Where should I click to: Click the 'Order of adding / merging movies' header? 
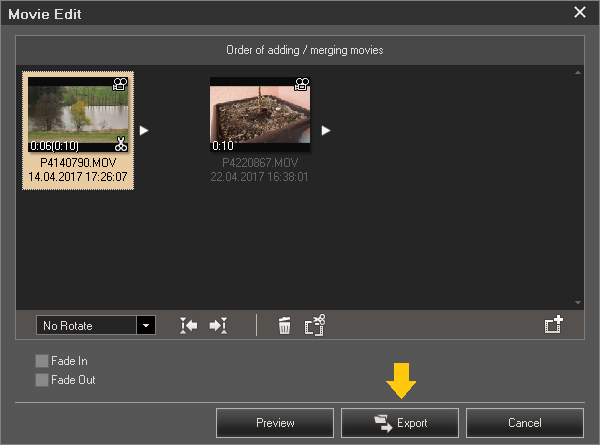pos(305,50)
